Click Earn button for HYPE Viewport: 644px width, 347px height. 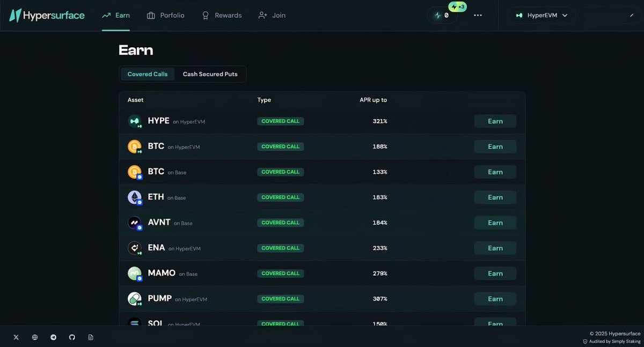[495, 121]
